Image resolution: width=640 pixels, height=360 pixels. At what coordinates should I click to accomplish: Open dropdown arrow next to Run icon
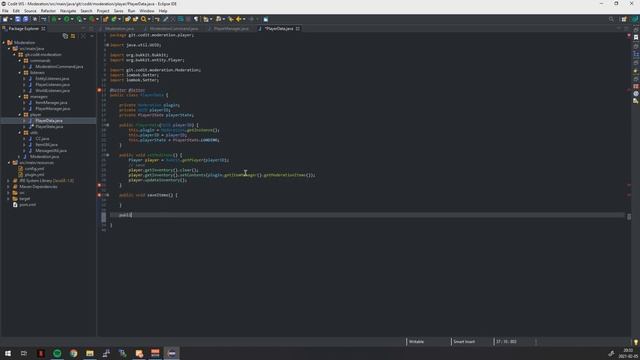(x=72, y=19)
